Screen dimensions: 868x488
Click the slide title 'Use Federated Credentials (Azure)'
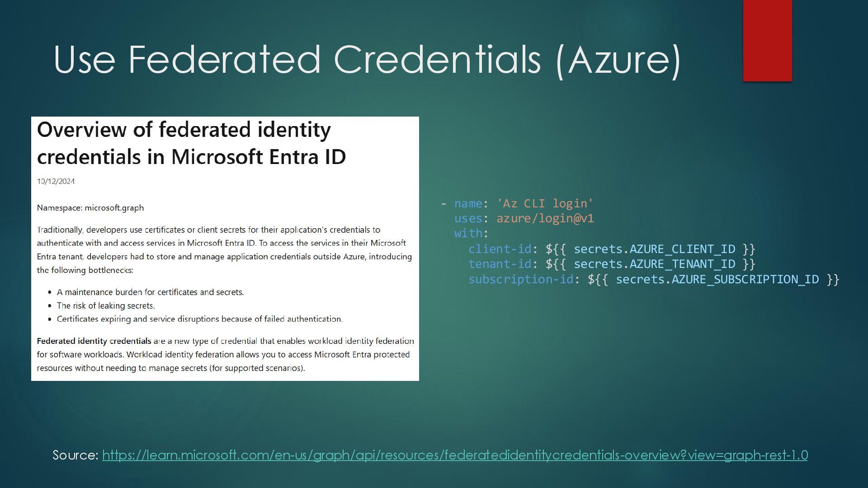click(x=367, y=60)
